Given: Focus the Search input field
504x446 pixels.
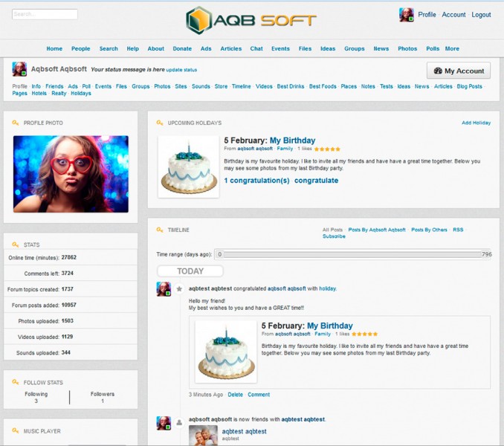Looking at the screenshot, I should click(45, 14).
